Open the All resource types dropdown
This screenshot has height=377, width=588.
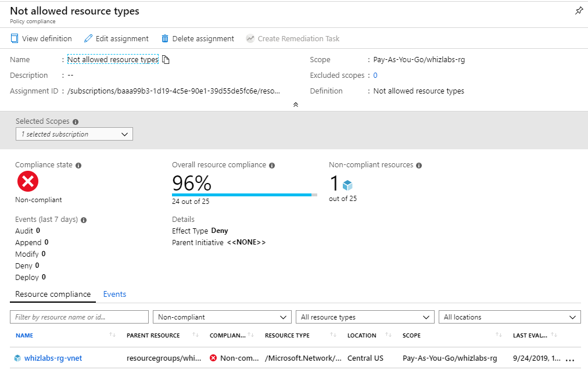[365, 317]
